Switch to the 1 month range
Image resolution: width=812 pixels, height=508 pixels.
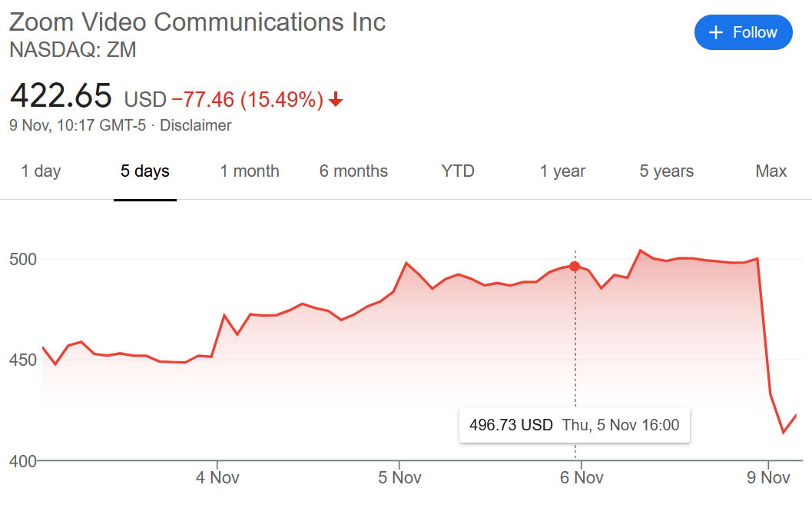(x=250, y=171)
